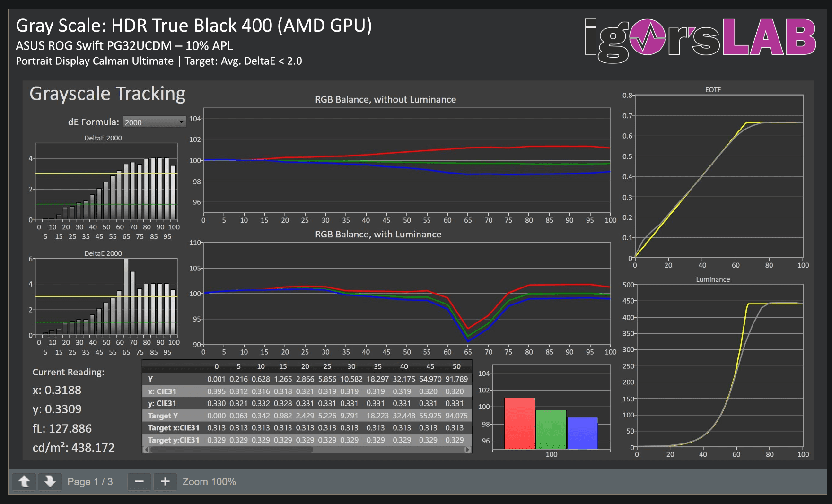
Task: Click the green bar in RGB chart
Action: [x=551, y=430]
